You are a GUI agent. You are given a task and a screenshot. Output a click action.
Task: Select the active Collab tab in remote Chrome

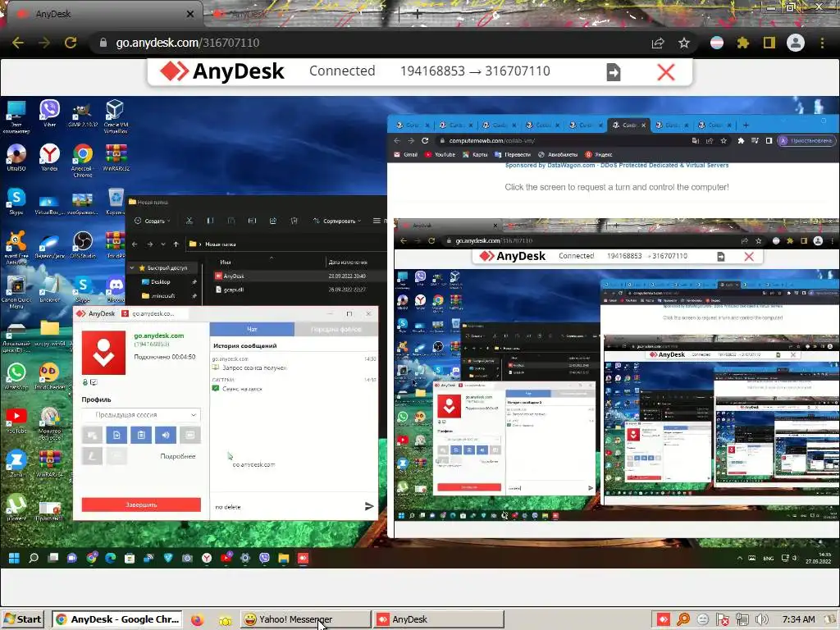click(x=628, y=126)
